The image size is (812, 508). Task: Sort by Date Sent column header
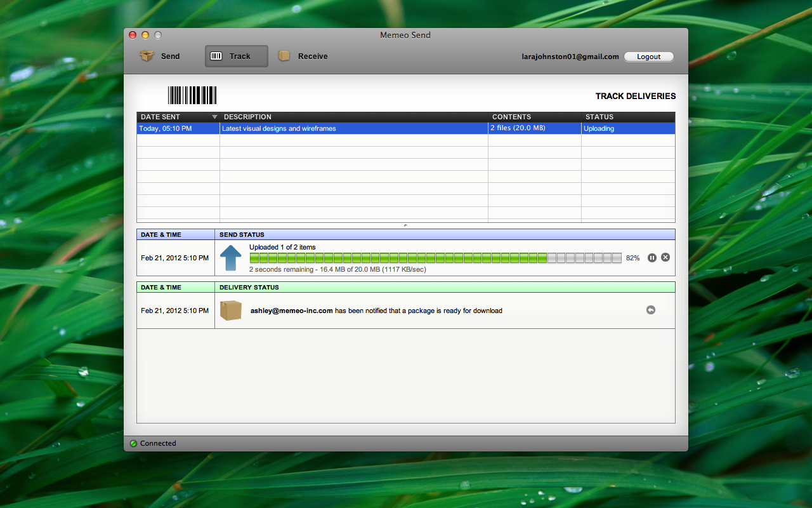[x=178, y=117]
